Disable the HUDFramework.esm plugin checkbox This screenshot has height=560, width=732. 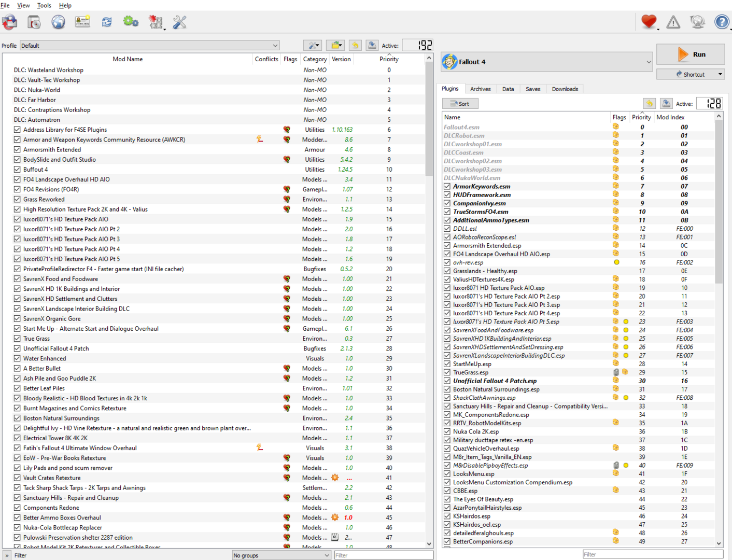pyautogui.click(x=447, y=195)
